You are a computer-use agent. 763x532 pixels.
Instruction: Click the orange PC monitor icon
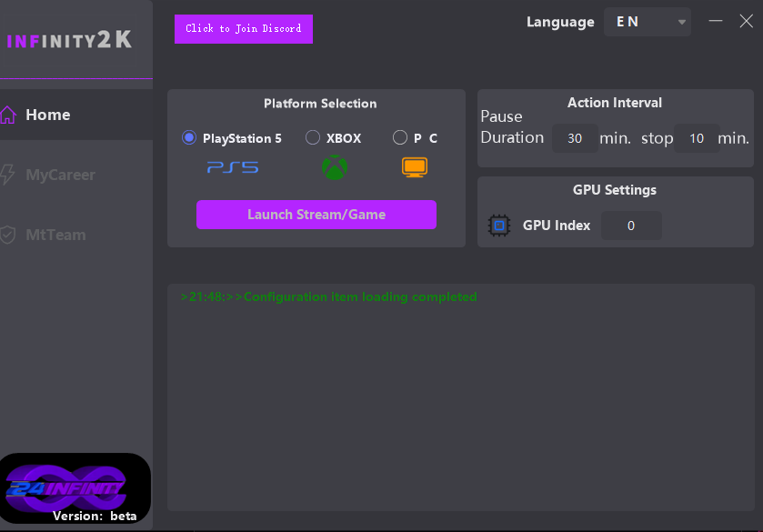pos(415,167)
